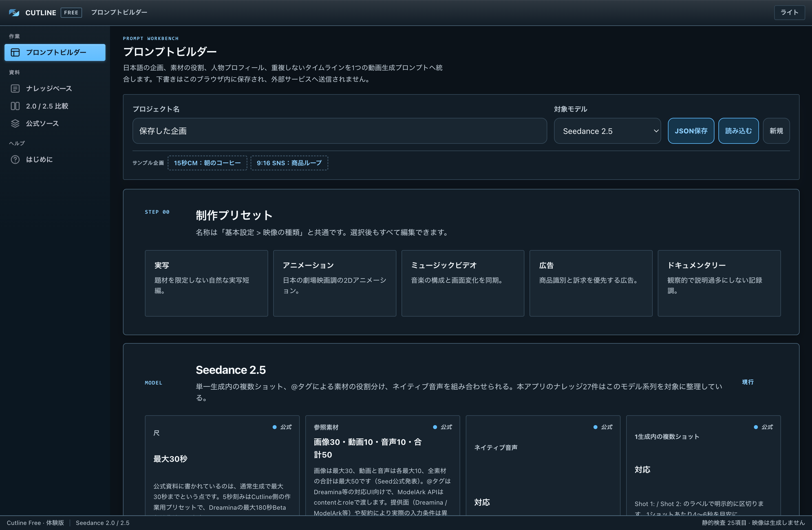This screenshot has width=812, height=530.
Task: Select the アニメーション preset card
Action: [x=335, y=283]
